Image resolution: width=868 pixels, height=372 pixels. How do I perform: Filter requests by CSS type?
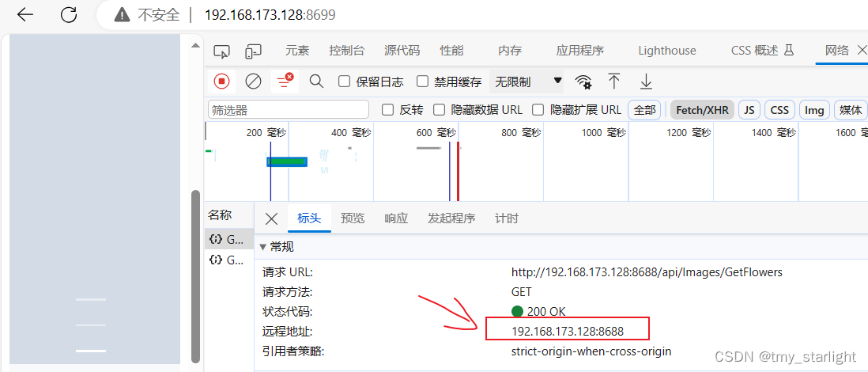pos(780,110)
